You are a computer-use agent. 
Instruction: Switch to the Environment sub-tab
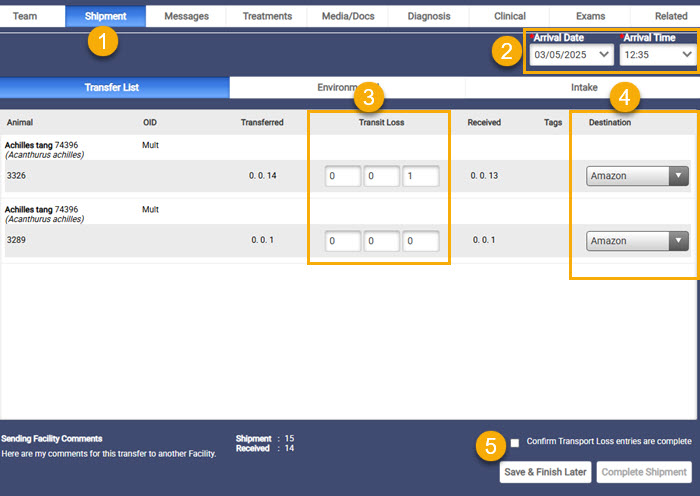tap(347, 88)
